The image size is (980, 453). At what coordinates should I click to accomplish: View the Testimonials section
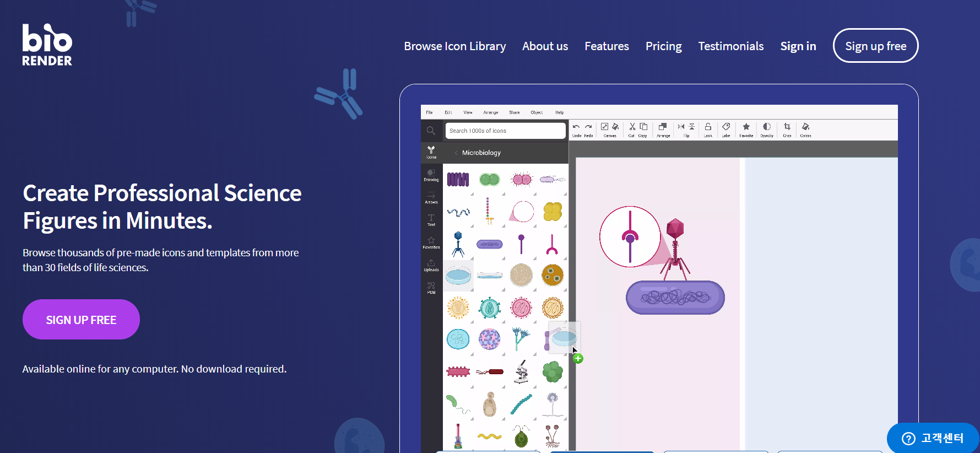(x=731, y=46)
